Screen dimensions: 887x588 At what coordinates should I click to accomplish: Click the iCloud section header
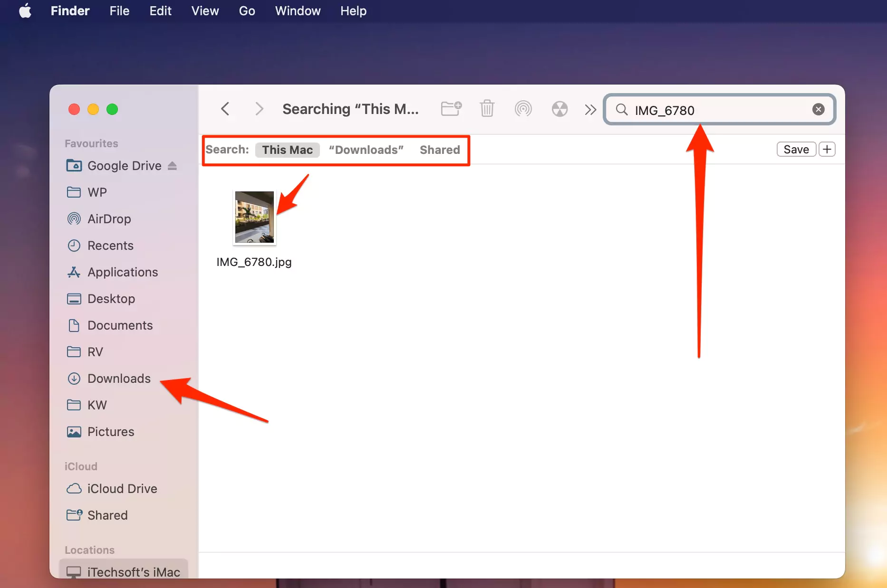(x=81, y=466)
